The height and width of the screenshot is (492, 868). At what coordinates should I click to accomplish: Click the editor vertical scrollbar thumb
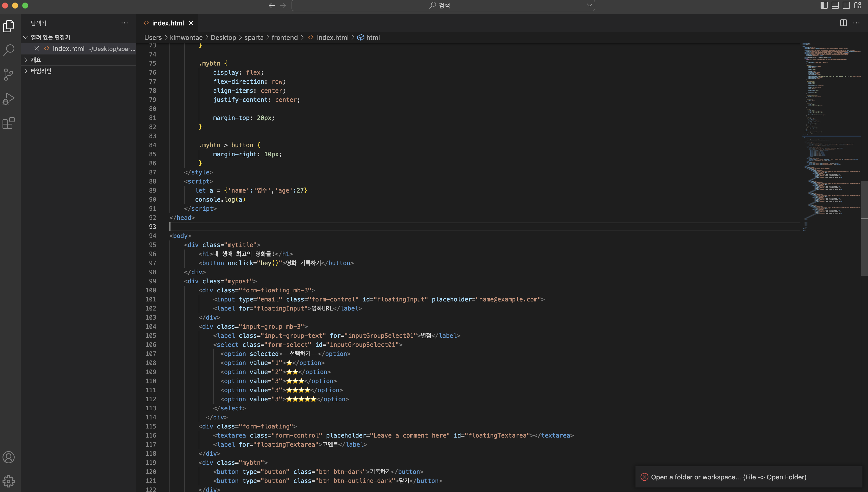coord(864,228)
